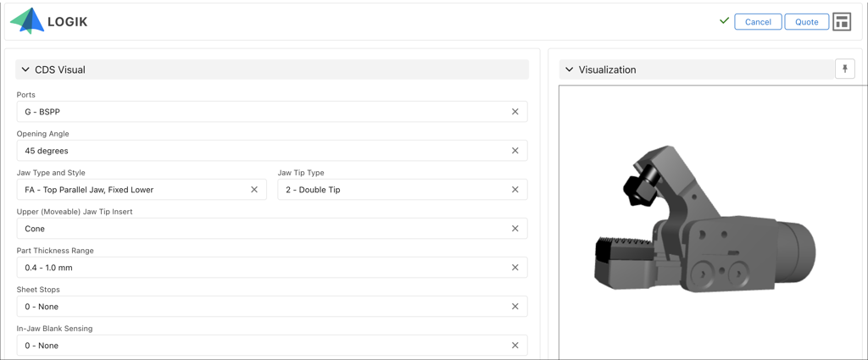Open the layout toggle icon beside Quote
The height and width of the screenshot is (360, 868).
[842, 21]
